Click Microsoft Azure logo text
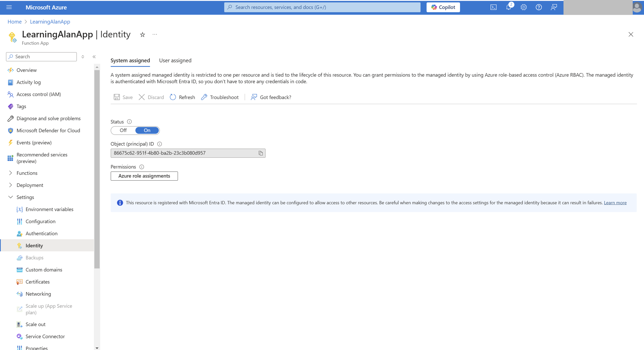Image resolution: width=644 pixels, height=350 pixels. (46, 7)
